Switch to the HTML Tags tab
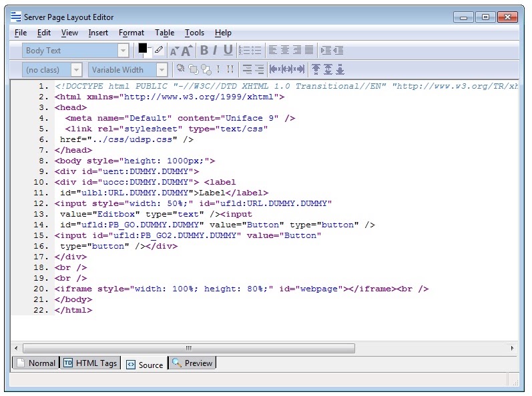Screen dimensions: 532x396 coord(91,363)
